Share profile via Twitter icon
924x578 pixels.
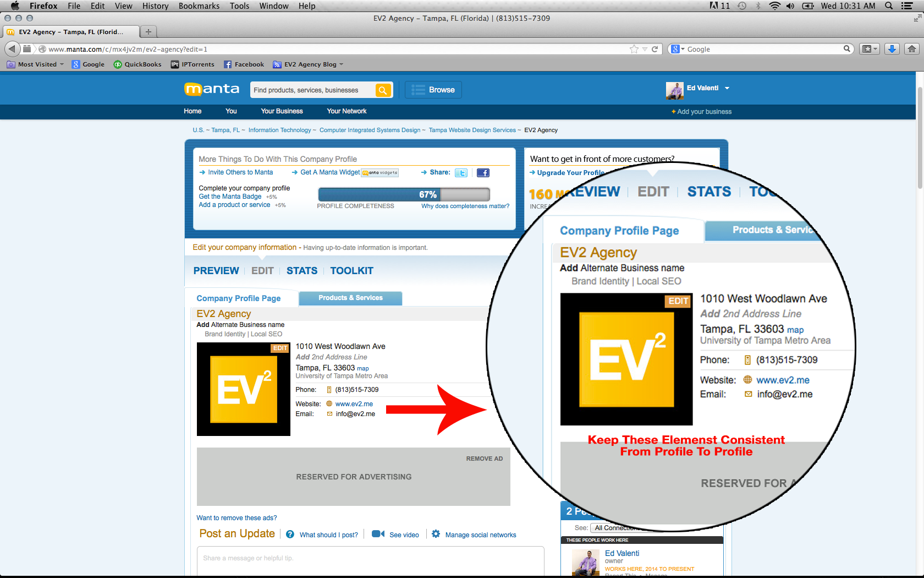pyautogui.click(x=461, y=173)
